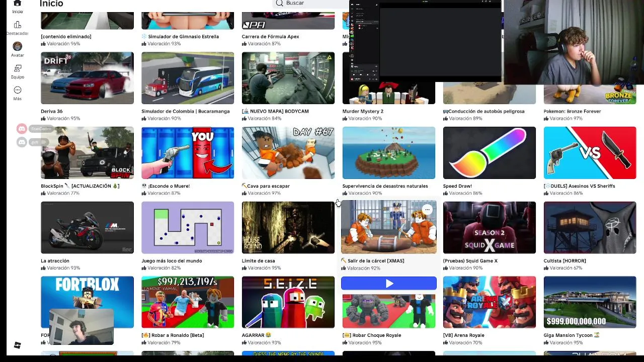Open Speed Draw! rainbow brush thumbnail
The height and width of the screenshot is (362, 644).
click(490, 153)
